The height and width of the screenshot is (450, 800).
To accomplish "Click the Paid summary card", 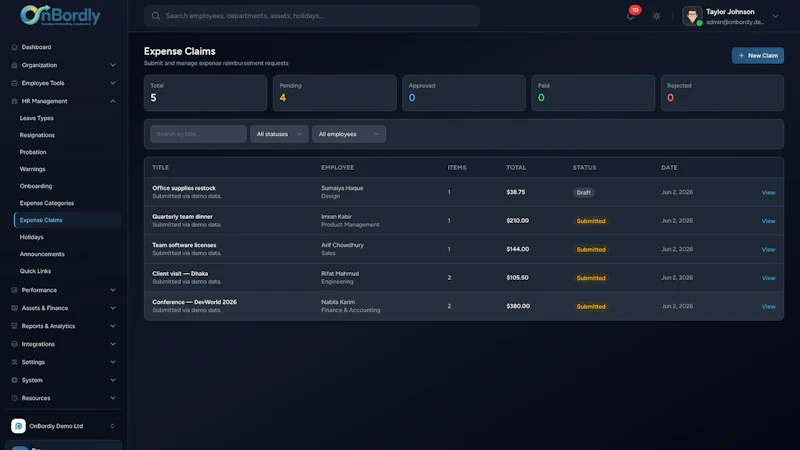I will [x=593, y=93].
